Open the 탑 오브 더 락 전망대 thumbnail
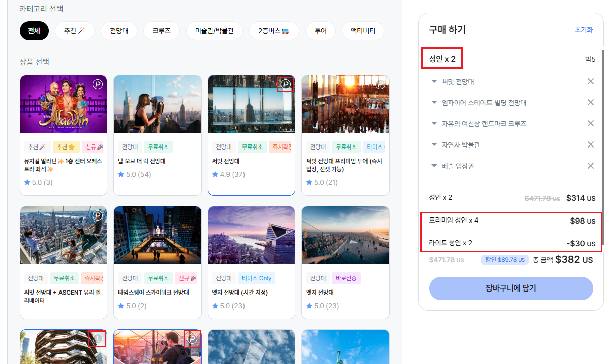The width and height of the screenshot is (611, 364). pyautogui.click(x=157, y=104)
